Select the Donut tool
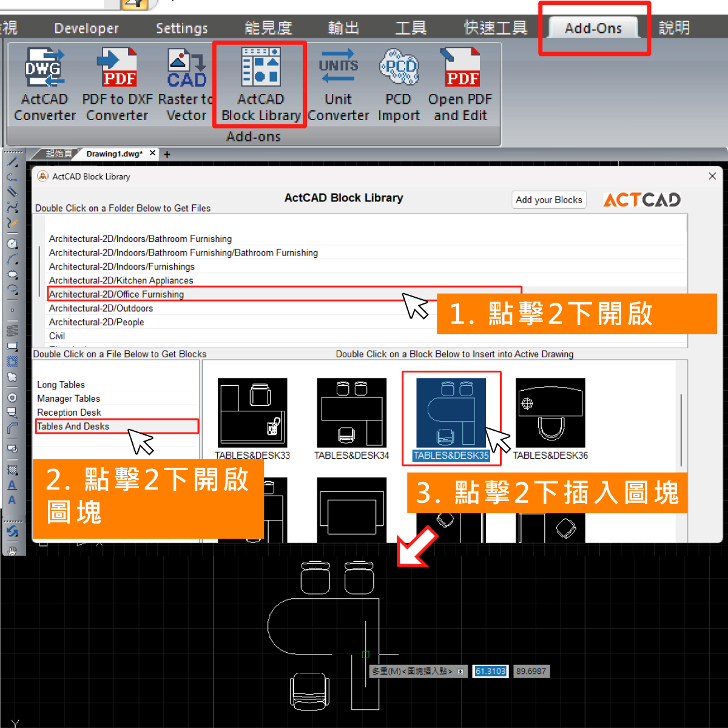Screen dimensions: 728x728 click(12, 398)
